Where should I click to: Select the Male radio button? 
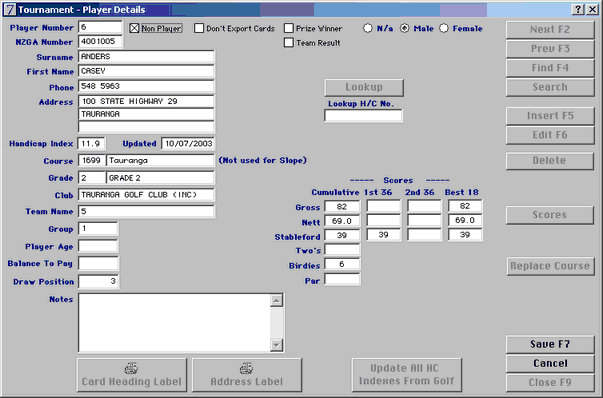click(x=405, y=28)
